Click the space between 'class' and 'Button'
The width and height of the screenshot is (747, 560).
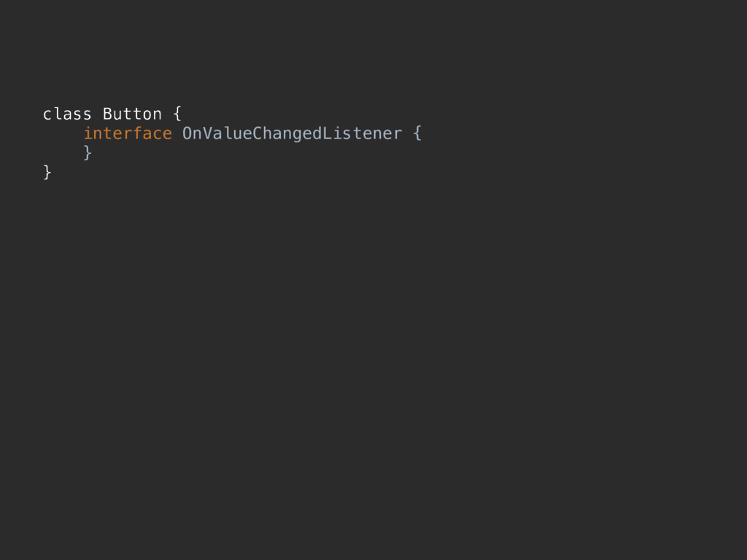tap(97, 114)
